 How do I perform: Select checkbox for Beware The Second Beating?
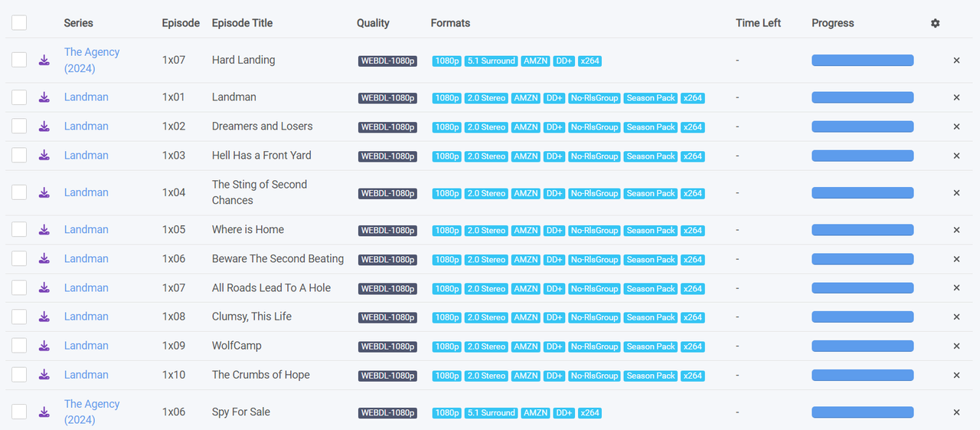click(19, 259)
